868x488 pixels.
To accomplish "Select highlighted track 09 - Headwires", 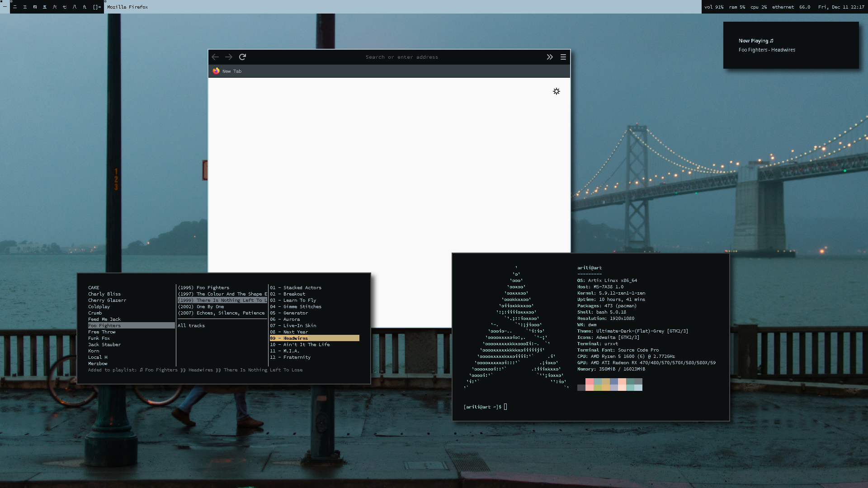I will [x=314, y=338].
